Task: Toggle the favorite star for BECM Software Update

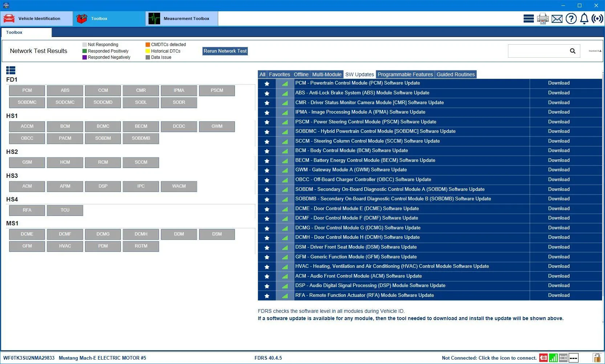Action: click(267, 161)
